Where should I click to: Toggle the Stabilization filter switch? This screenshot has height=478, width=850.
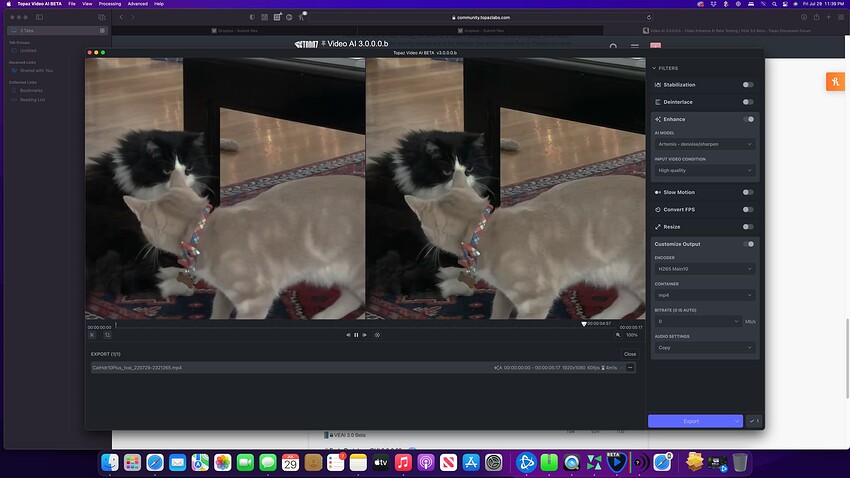748,85
